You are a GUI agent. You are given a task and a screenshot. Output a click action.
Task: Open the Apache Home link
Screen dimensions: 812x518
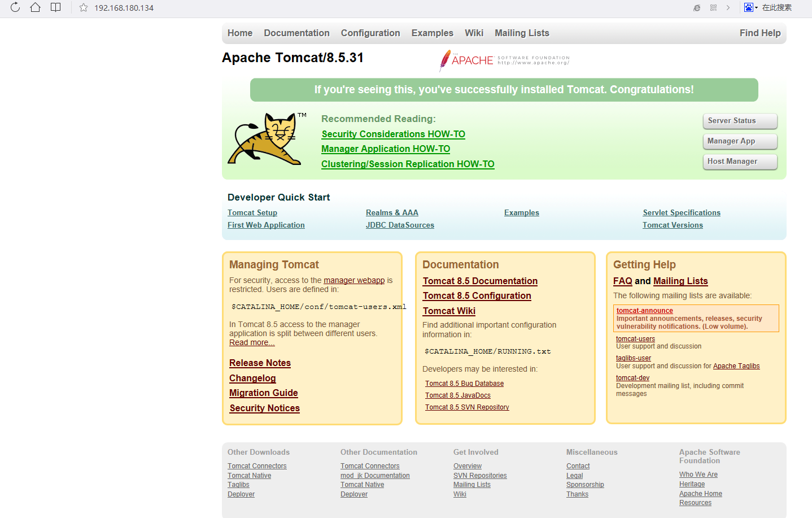pos(701,494)
